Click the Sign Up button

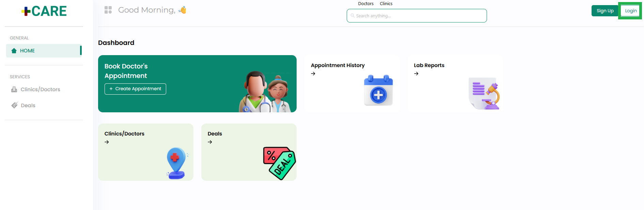(605, 11)
